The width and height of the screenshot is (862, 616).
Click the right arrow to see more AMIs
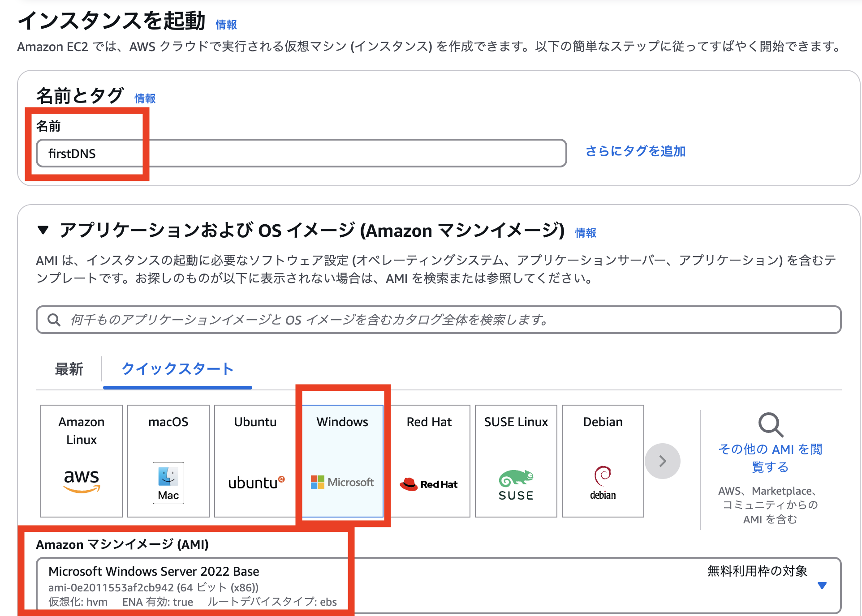pos(663,461)
